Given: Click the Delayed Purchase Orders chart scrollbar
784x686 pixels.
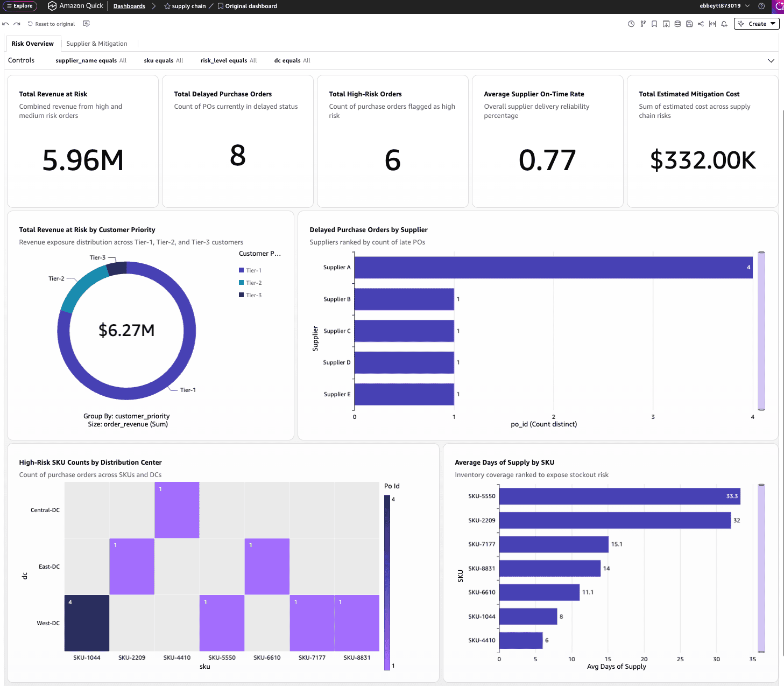Looking at the screenshot, I should [x=761, y=331].
